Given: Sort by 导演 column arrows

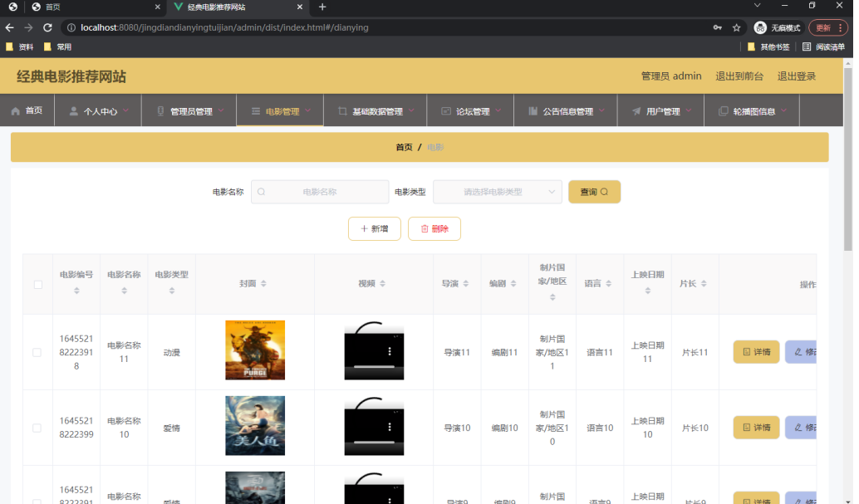Looking at the screenshot, I should click(x=466, y=283).
